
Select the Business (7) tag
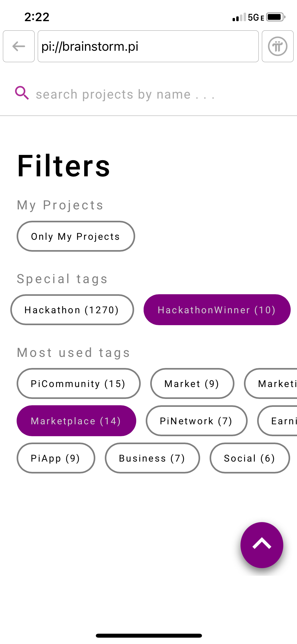click(152, 458)
